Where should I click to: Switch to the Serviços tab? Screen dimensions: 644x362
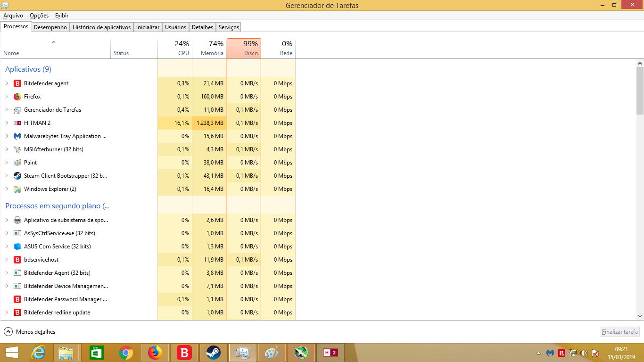pos(229,27)
